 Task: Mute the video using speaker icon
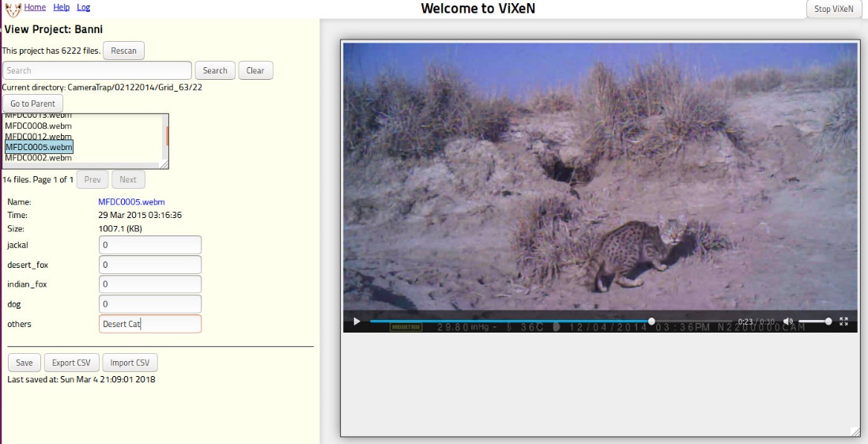click(x=787, y=322)
